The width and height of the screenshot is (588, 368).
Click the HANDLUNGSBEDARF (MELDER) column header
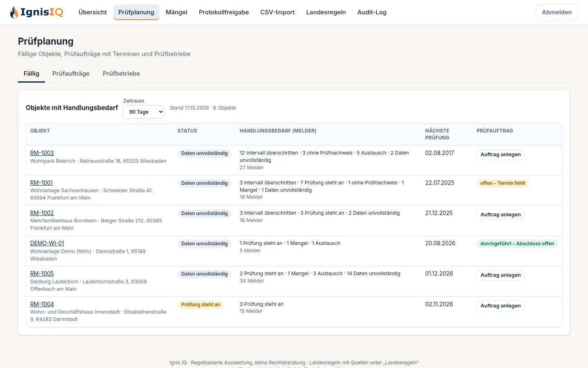(278, 131)
